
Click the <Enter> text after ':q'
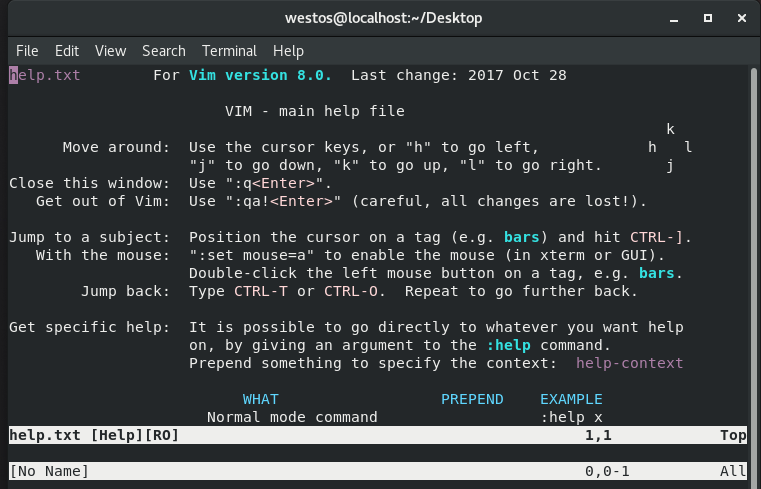tap(283, 183)
